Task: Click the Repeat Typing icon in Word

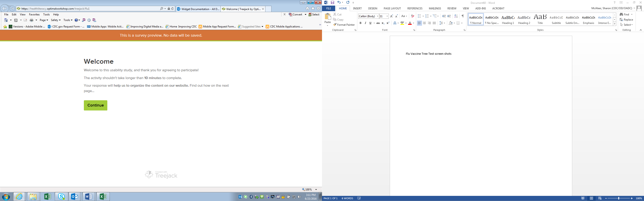Action: [x=348, y=2]
